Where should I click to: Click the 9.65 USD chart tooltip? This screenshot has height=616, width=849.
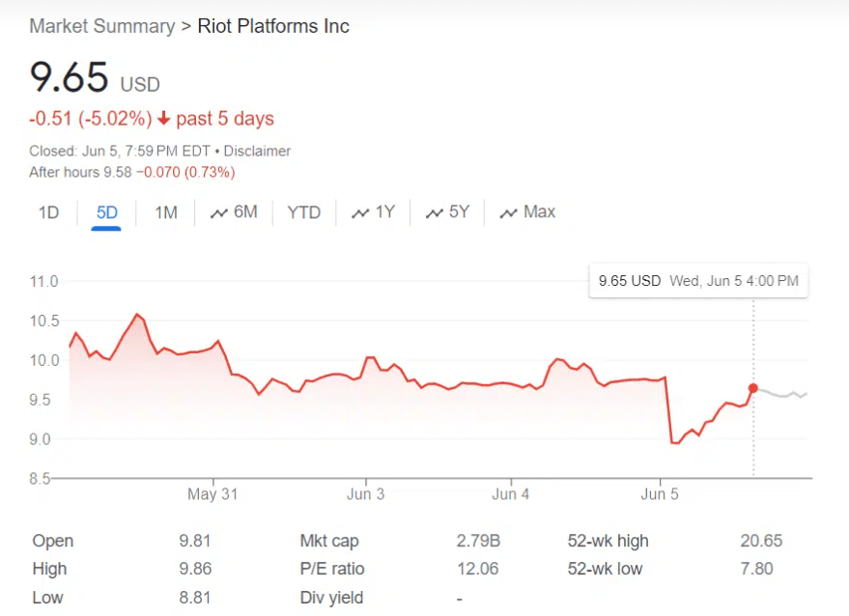(698, 281)
